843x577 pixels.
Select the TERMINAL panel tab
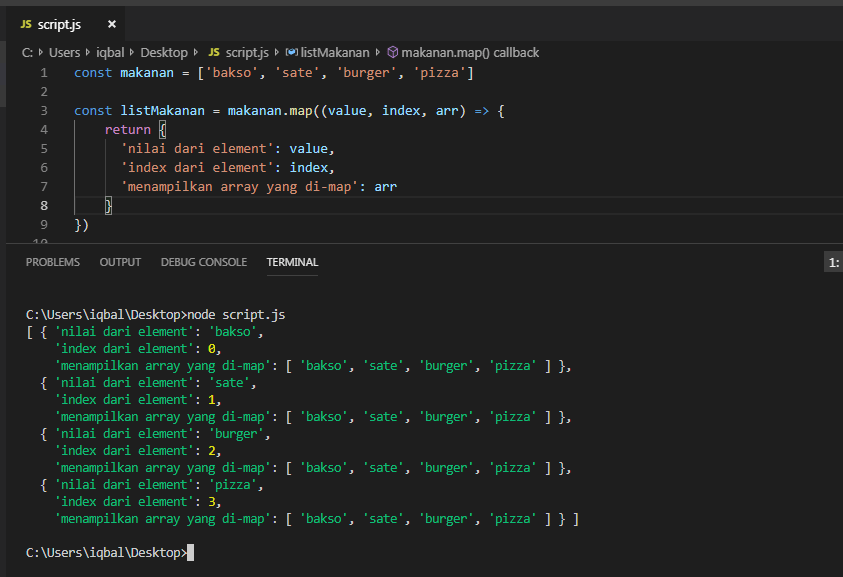pyautogui.click(x=292, y=262)
